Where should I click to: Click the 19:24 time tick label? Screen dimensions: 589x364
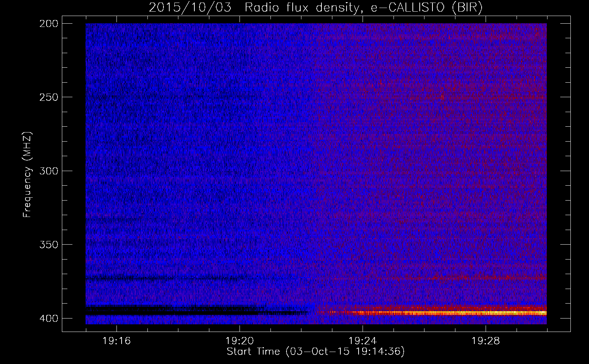363,341
